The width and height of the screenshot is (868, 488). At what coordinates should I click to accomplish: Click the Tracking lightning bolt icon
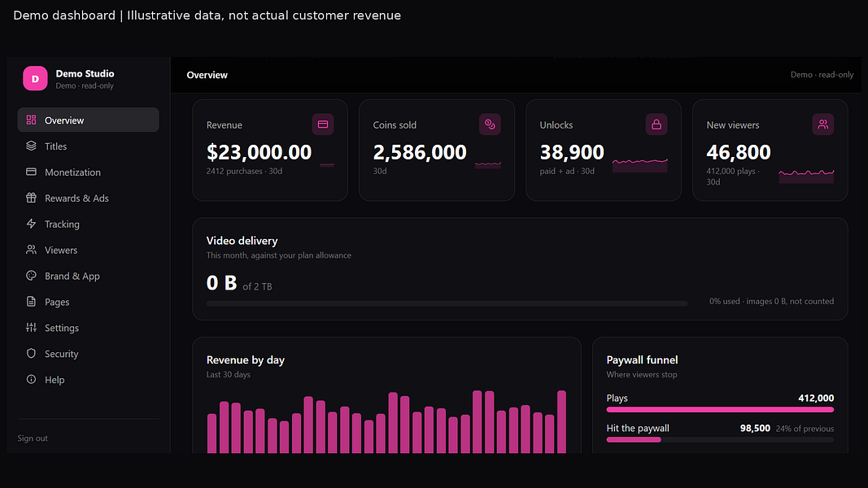click(31, 224)
